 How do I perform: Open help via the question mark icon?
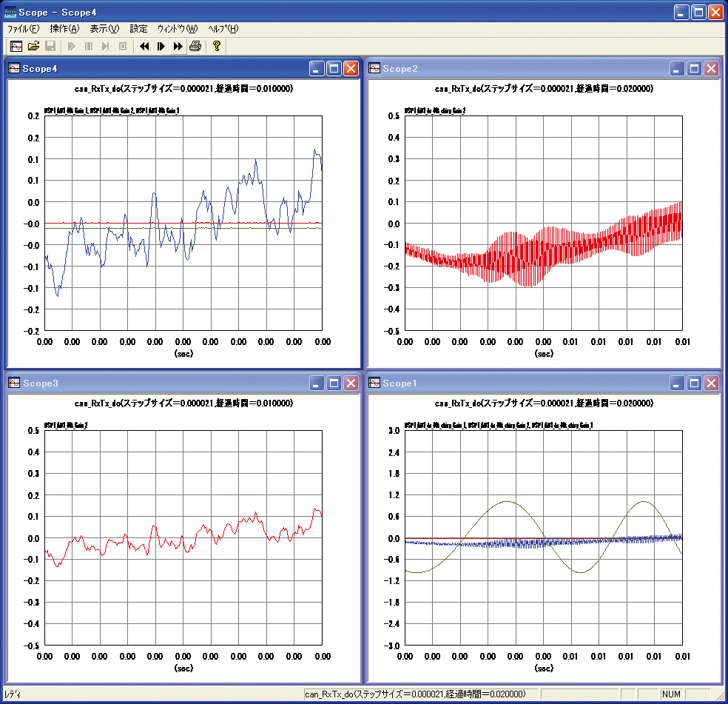click(x=216, y=46)
